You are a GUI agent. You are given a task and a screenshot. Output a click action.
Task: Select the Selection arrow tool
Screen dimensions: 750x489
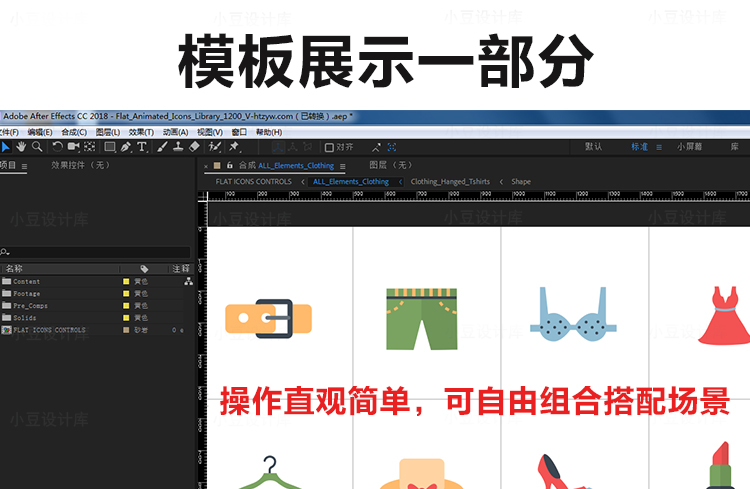click(5, 147)
